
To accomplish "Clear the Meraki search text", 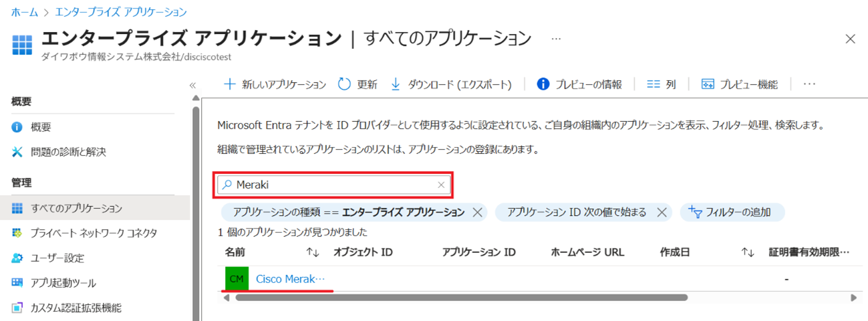I will [x=441, y=185].
